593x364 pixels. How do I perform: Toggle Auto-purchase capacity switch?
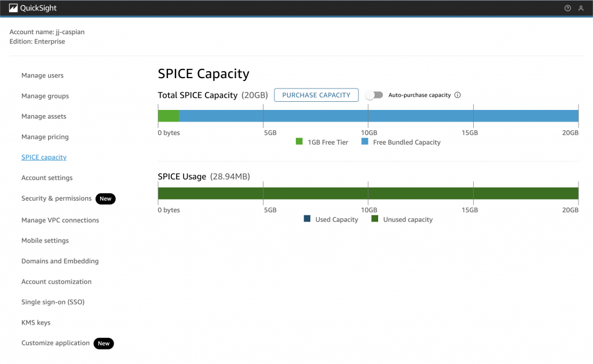375,95
